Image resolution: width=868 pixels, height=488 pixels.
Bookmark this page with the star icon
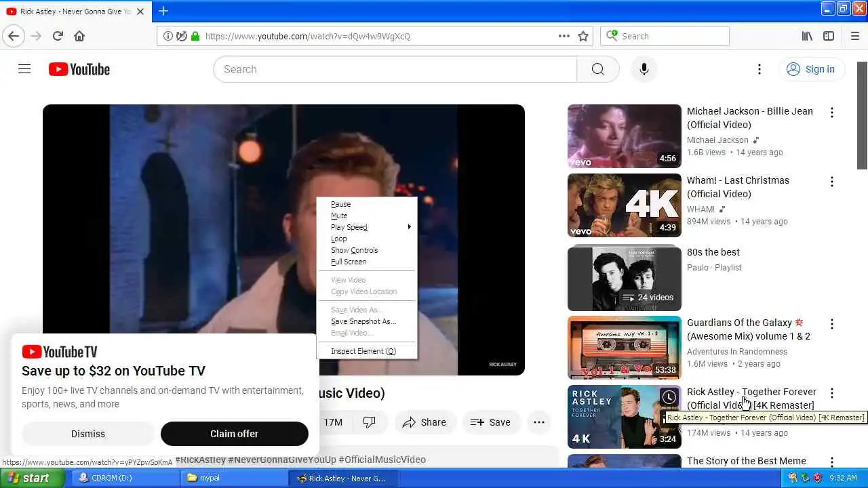(583, 36)
